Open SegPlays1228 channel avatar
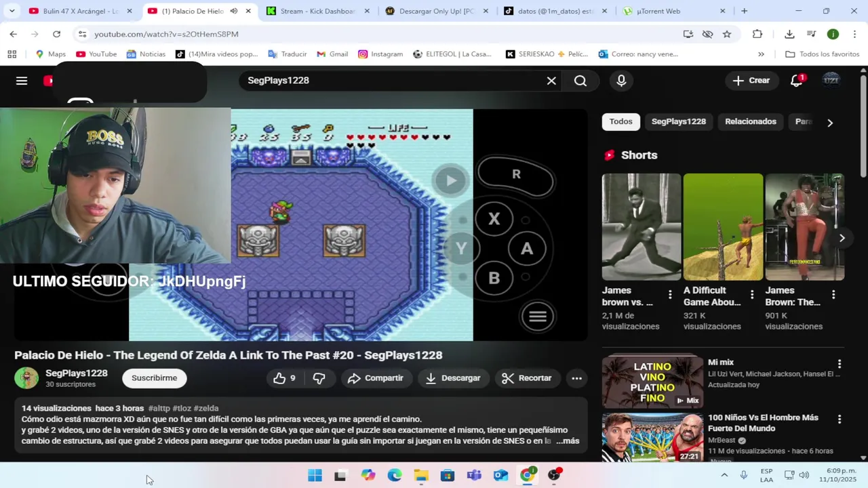This screenshot has width=868, height=488. (26, 378)
